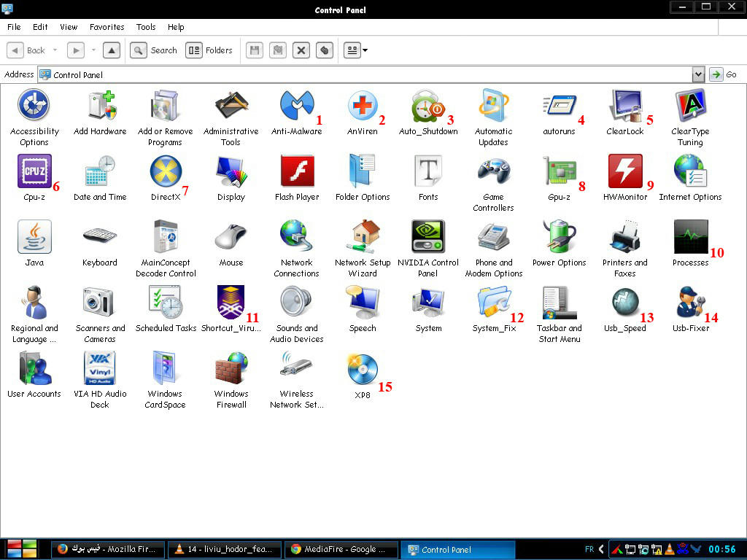Open Date and Time applet
This screenshot has width=747, height=560.
coord(100,171)
